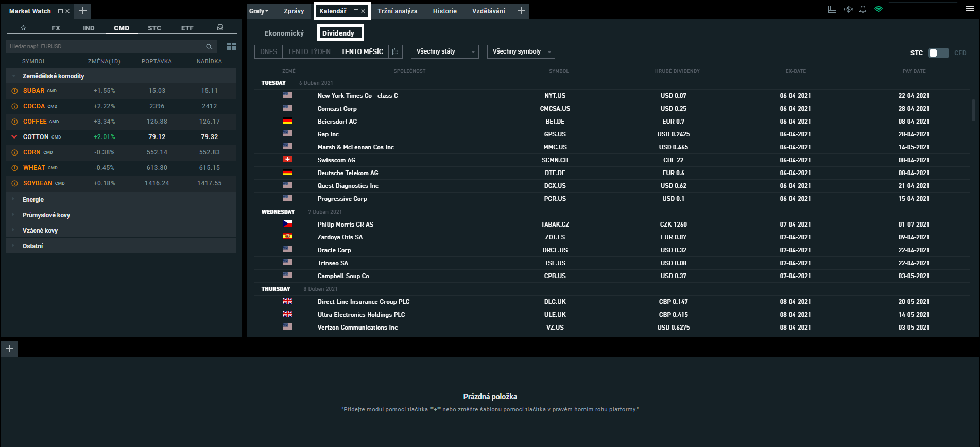Click symbol TABAK.CZ in dividends list
The height and width of the screenshot is (447, 980).
[555, 225]
